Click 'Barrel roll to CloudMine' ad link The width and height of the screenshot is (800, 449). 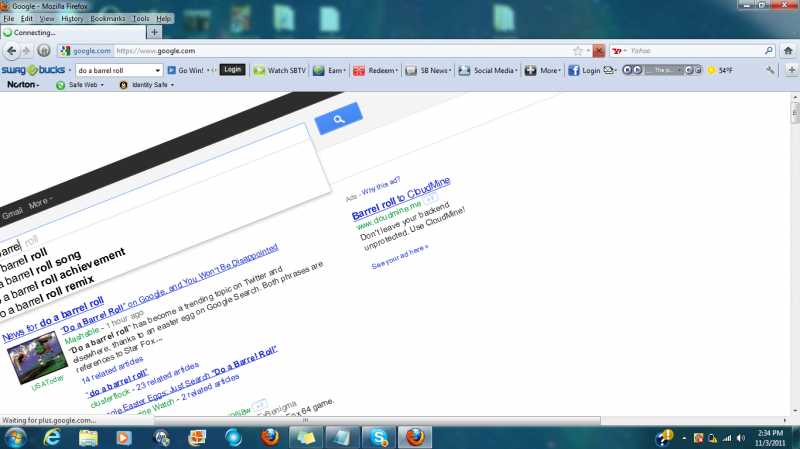tap(401, 198)
